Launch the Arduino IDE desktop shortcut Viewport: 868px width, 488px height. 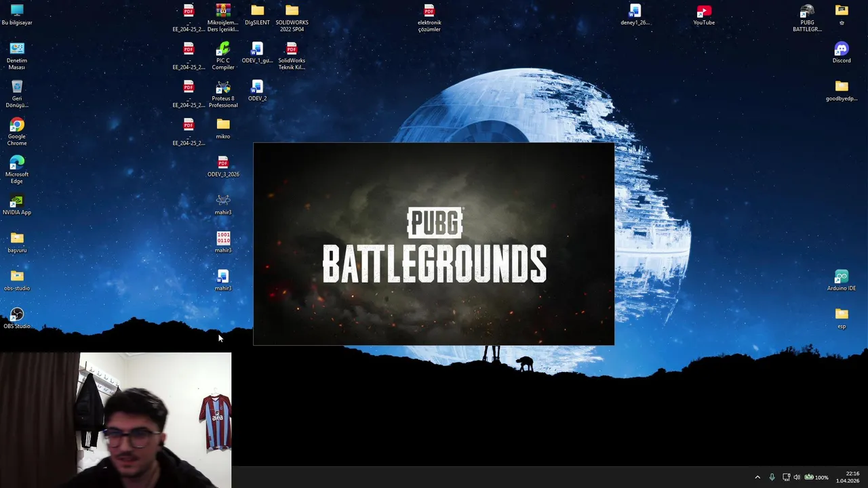click(x=842, y=281)
